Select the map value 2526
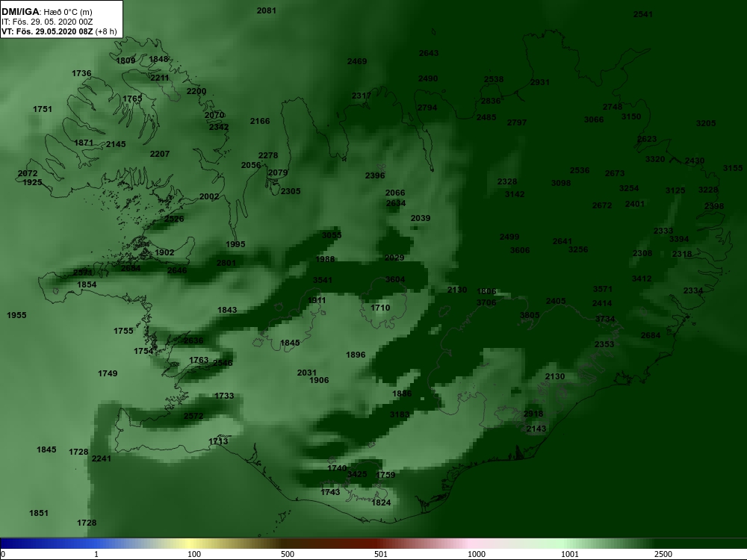Screen dimensions: 747x560 pyautogui.click(x=174, y=219)
